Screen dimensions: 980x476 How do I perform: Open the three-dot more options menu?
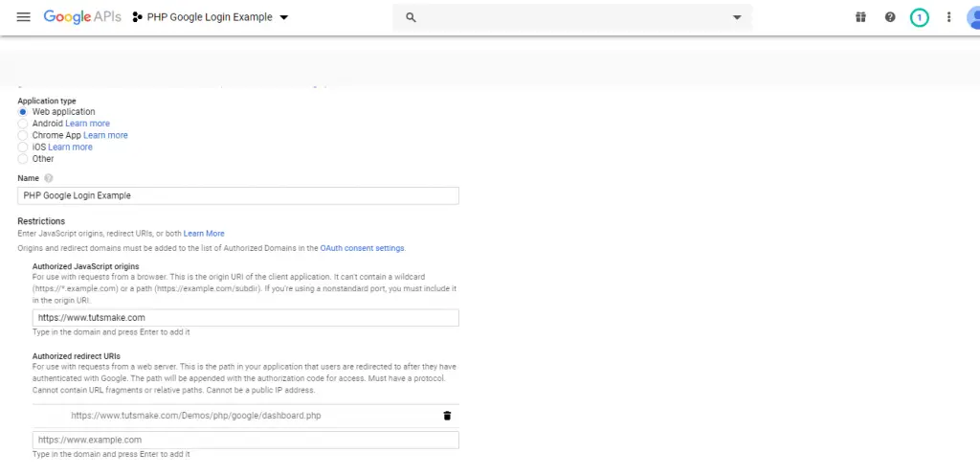pos(948,17)
